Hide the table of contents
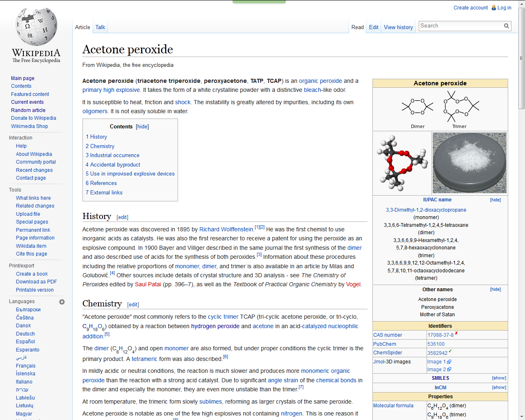The image size is (525, 420). [x=142, y=127]
